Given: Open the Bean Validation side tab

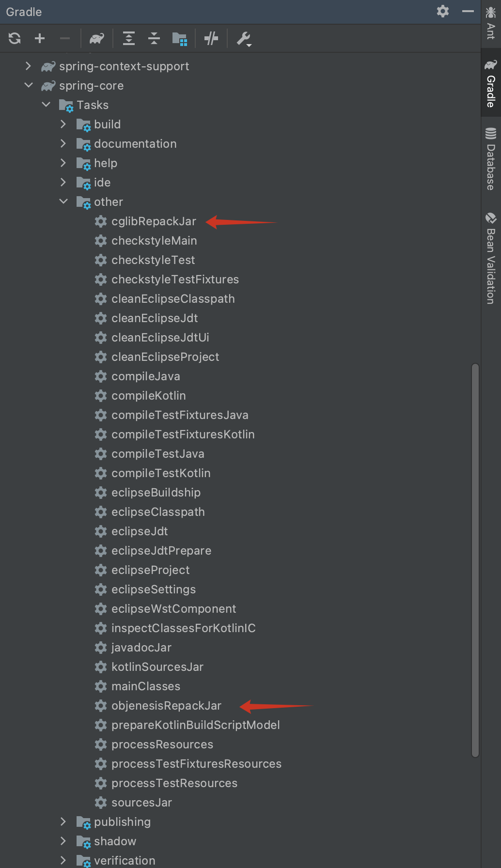Looking at the screenshot, I should pyautogui.click(x=491, y=258).
